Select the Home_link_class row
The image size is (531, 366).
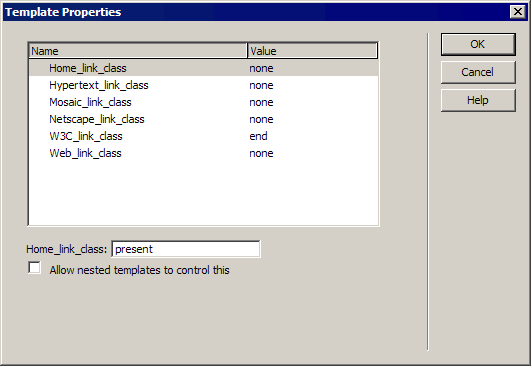point(204,68)
